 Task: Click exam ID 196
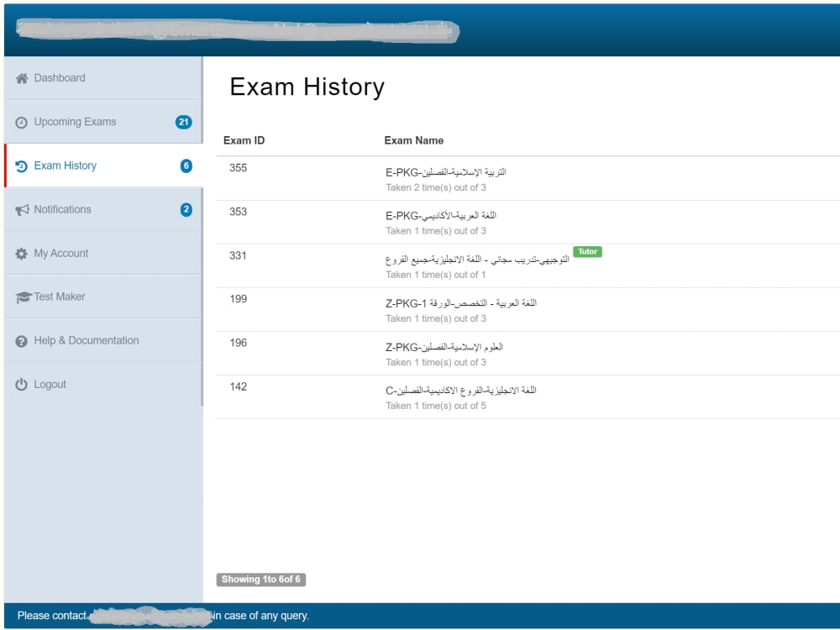(x=238, y=343)
